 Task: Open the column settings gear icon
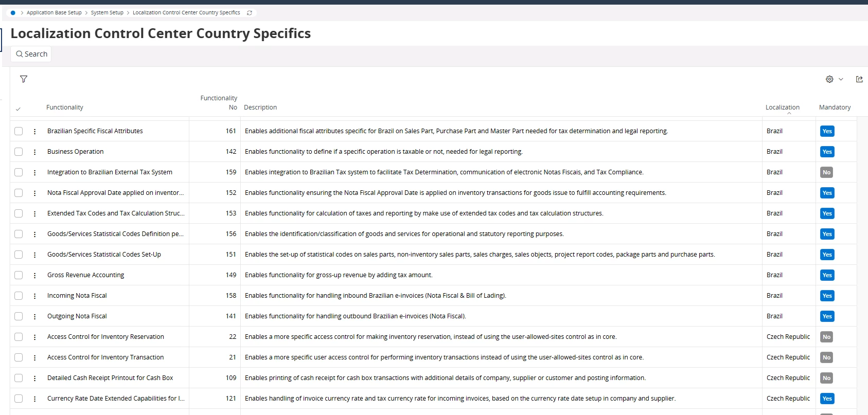point(829,79)
